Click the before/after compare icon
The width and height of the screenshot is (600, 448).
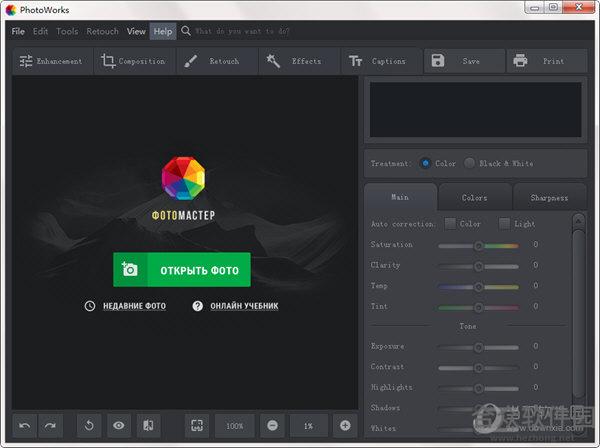[x=148, y=425]
